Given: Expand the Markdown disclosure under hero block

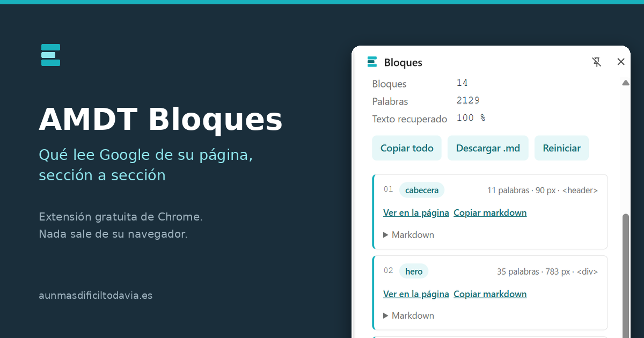Looking at the screenshot, I should pyautogui.click(x=408, y=315).
